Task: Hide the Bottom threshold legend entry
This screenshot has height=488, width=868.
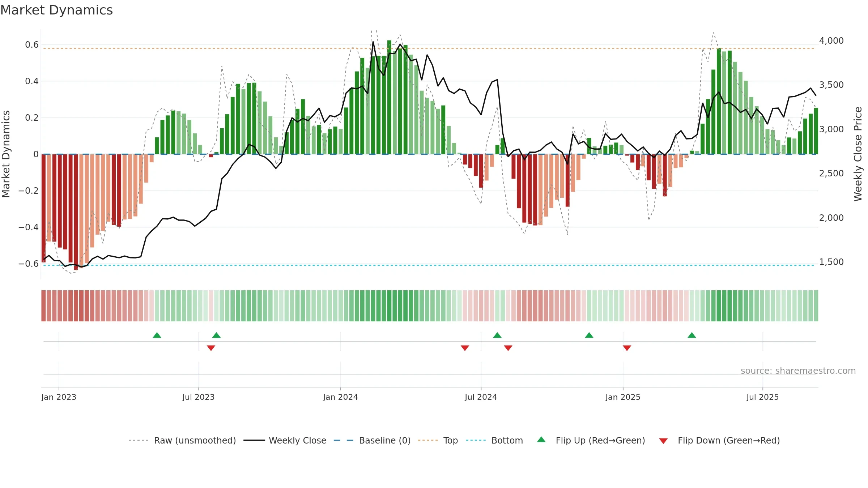Action: [x=494, y=440]
